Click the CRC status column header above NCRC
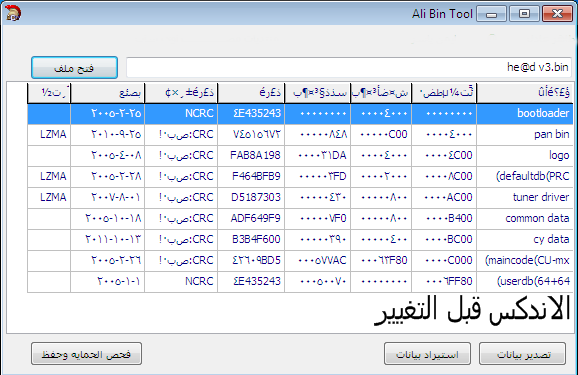Image resolution: width=578 pixels, height=375 pixels. [x=181, y=93]
